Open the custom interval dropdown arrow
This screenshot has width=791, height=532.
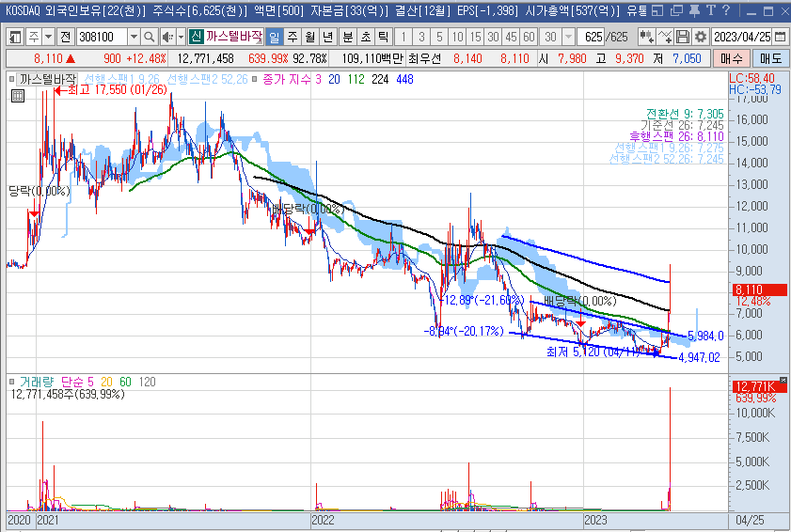coord(568,37)
